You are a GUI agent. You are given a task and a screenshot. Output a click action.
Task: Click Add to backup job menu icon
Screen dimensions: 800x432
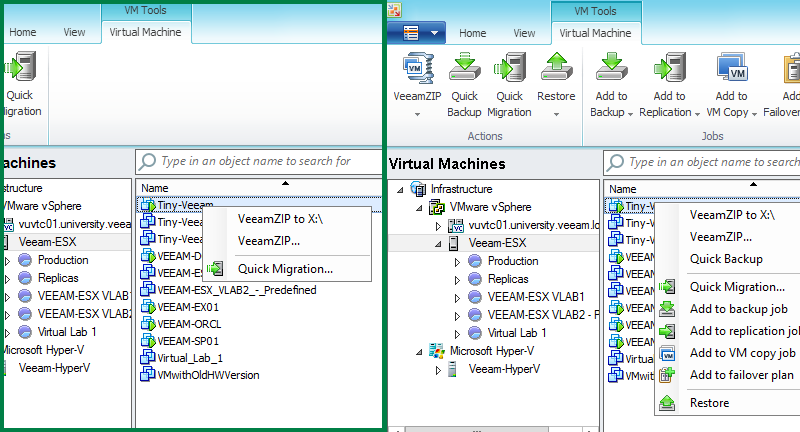coord(667,309)
